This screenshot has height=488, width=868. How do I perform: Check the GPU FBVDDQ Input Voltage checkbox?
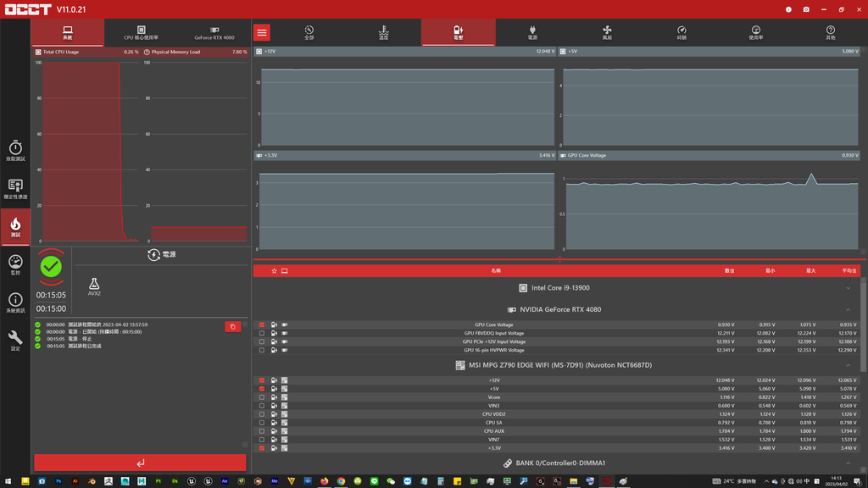point(262,333)
